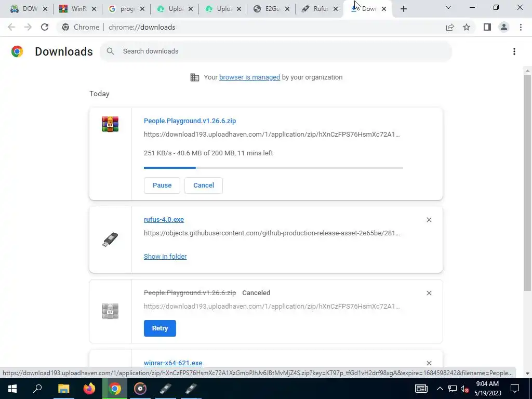
Task: Open the downloading People.Playground.v1.26.6.zip link
Action: pos(190,121)
